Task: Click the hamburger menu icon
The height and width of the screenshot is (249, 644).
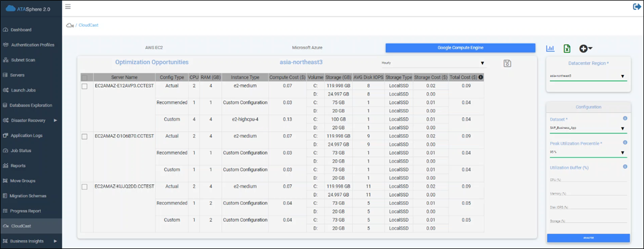Action: point(68,7)
